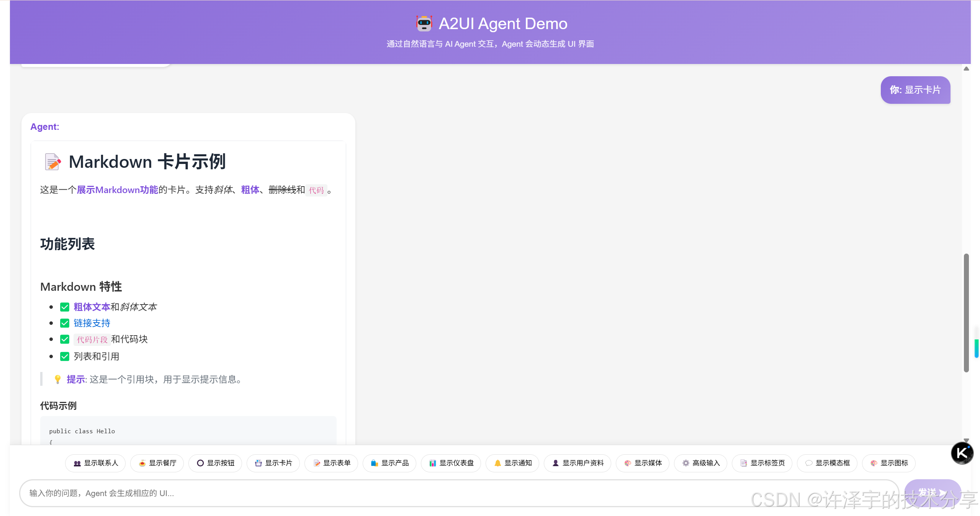980x516 pixels.
Task: Open the 链接支持 hyperlink
Action: pos(92,323)
